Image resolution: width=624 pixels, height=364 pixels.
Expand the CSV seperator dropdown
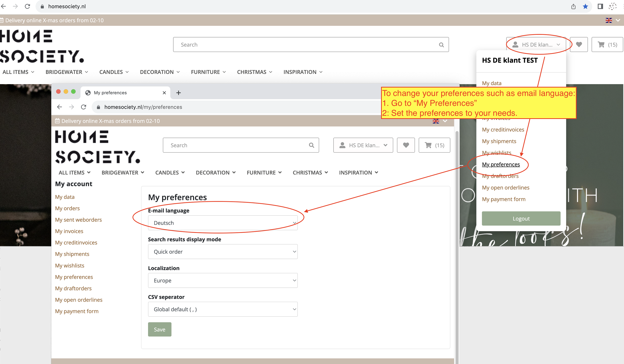(223, 309)
